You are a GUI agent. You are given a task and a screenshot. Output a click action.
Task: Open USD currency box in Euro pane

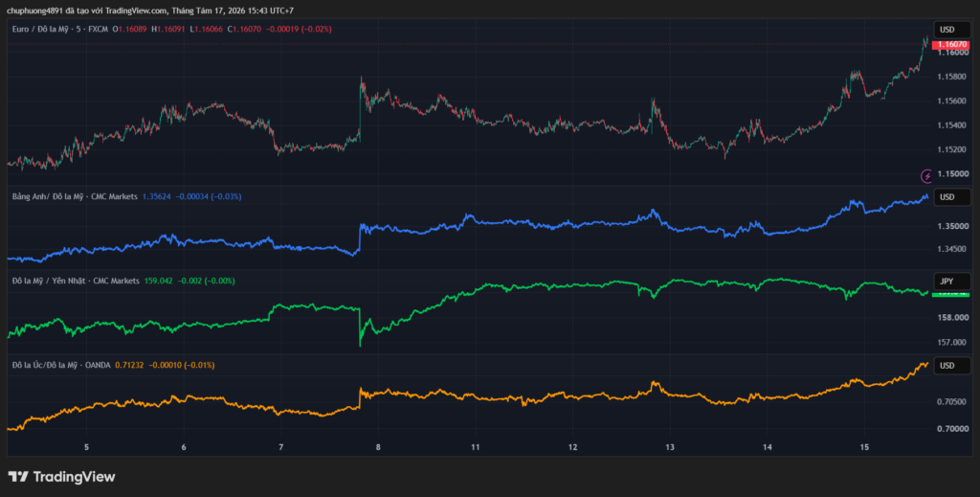pos(952,30)
